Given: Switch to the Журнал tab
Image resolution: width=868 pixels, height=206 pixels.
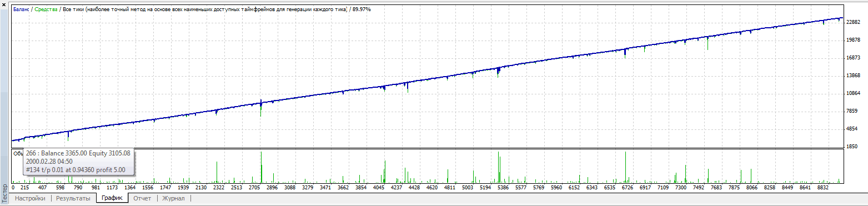Looking at the screenshot, I should (173, 198).
